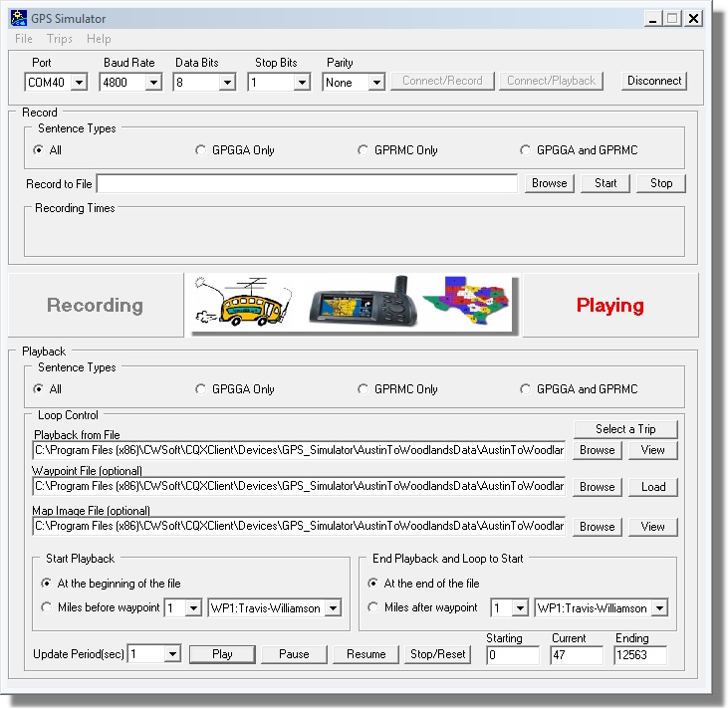
Task: Click the Select a Trip button
Action: pos(625,429)
